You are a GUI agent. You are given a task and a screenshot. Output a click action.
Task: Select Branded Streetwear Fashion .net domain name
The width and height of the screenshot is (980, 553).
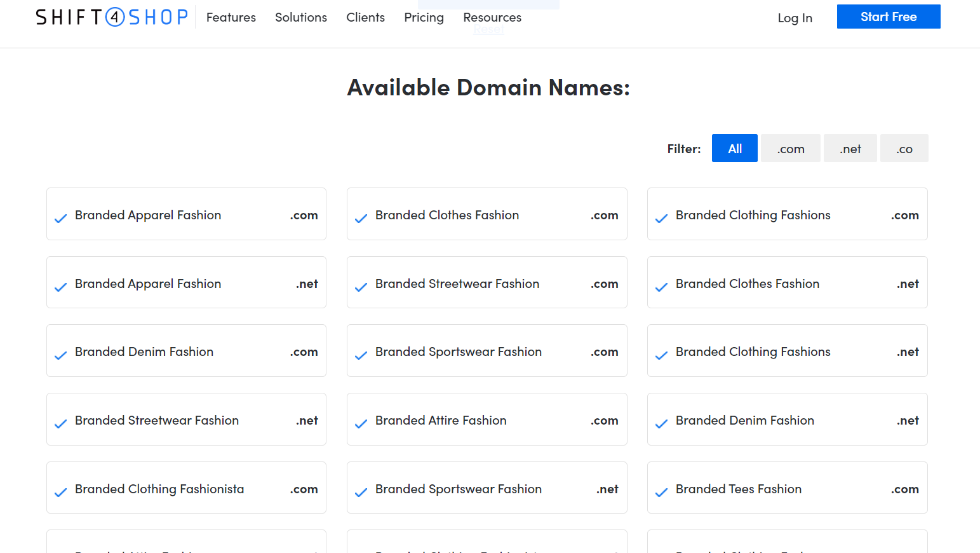tap(186, 419)
